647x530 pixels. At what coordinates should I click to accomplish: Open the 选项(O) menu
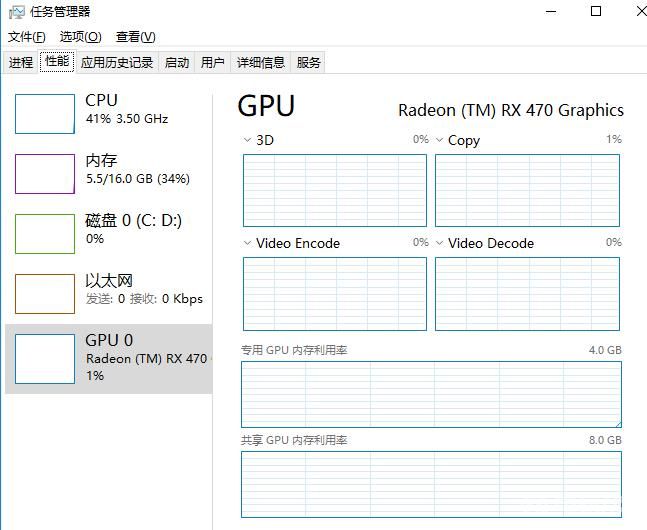tap(80, 37)
